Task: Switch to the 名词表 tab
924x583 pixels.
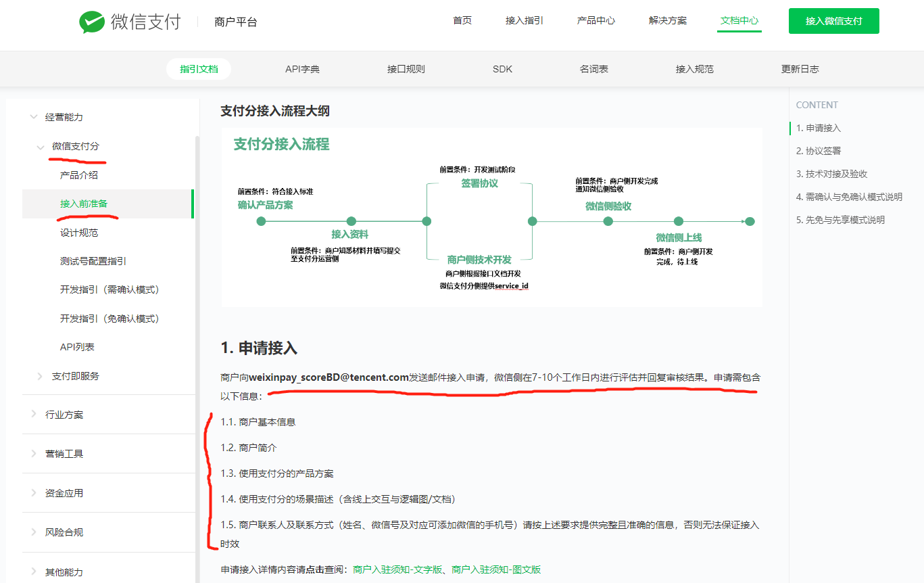Action: click(594, 69)
